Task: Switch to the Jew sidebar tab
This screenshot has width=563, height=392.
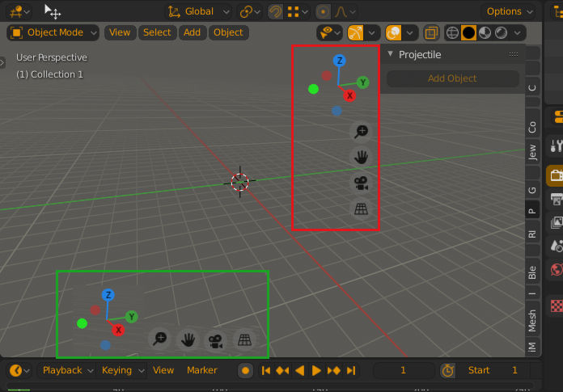Action: pyautogui.click(x=532, y=153)
